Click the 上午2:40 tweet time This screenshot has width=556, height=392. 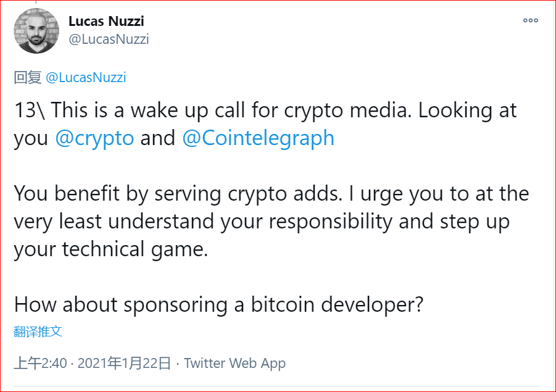[x=40, y=363]
